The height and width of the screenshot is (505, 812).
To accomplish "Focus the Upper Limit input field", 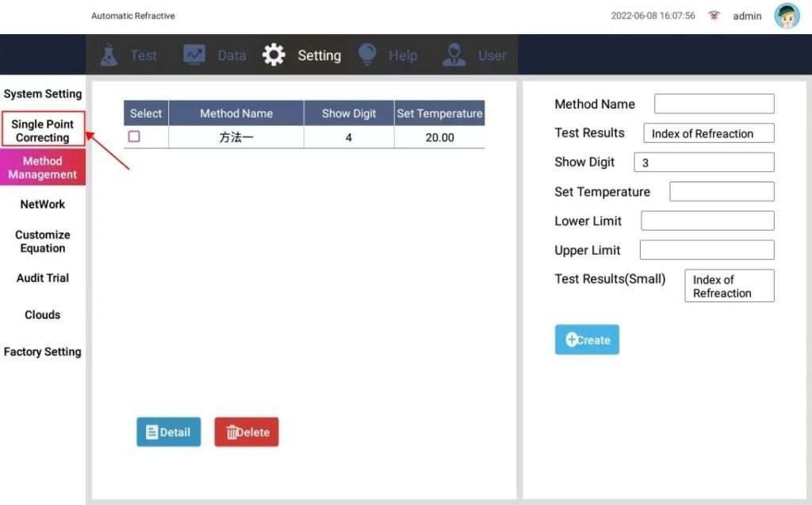I will click(707, 250).
